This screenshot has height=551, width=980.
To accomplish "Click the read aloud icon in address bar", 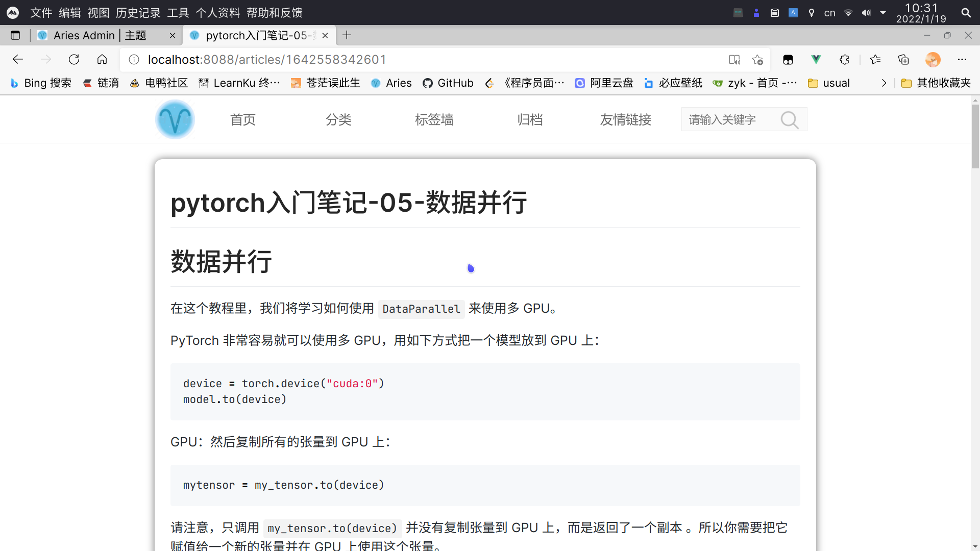I will coord(734,60).
